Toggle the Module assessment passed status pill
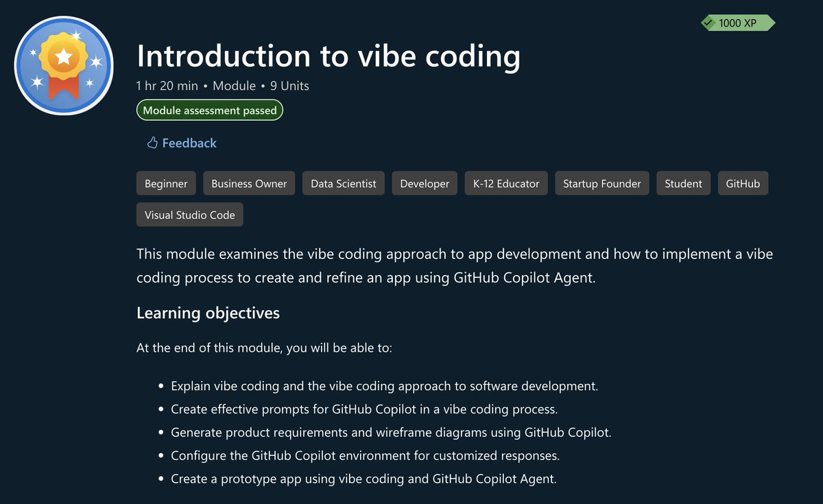The height and width of the screenshot is (504, 823). (x=210, y=110)
